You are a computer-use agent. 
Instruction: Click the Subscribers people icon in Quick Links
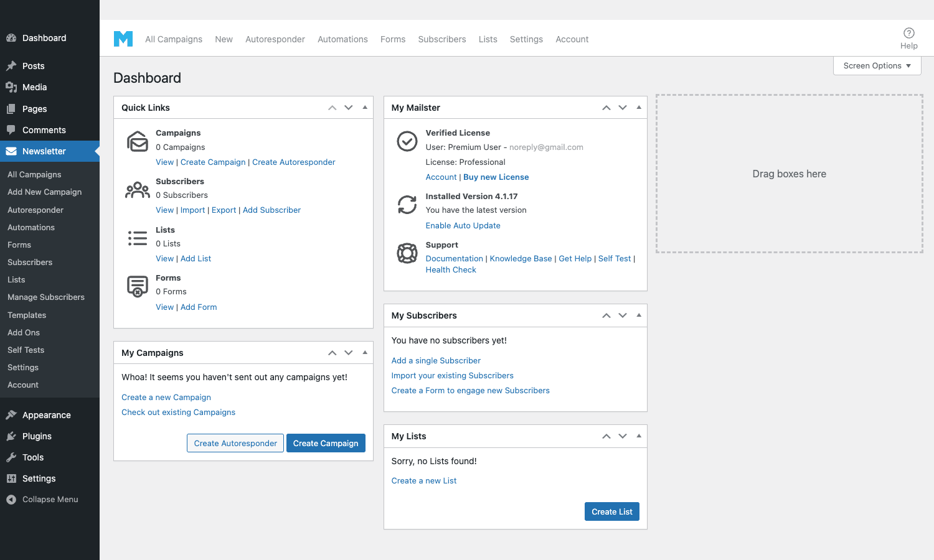coord(138,190)
